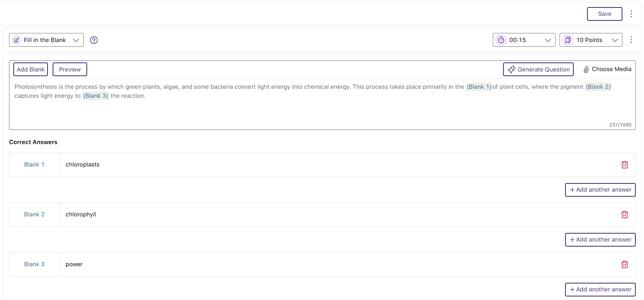
Task: Open the question type dropdown showing Fill in the Blank
Action: (46, 40)
